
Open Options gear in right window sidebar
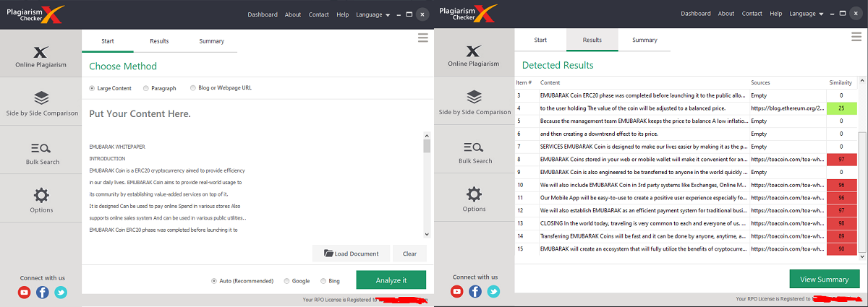pyautogui.click(x=474, y=199)
